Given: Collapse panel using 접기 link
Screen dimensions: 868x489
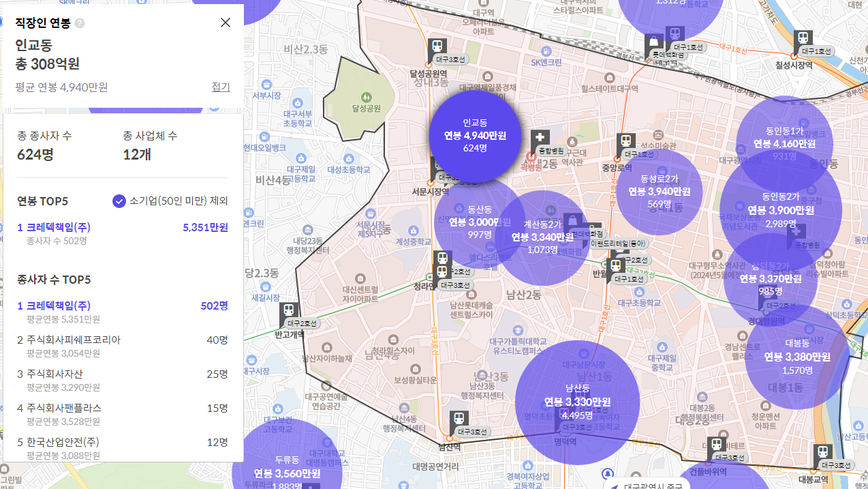Looking at the screenshot, I should pyautogui.click(x=221, y=87).
